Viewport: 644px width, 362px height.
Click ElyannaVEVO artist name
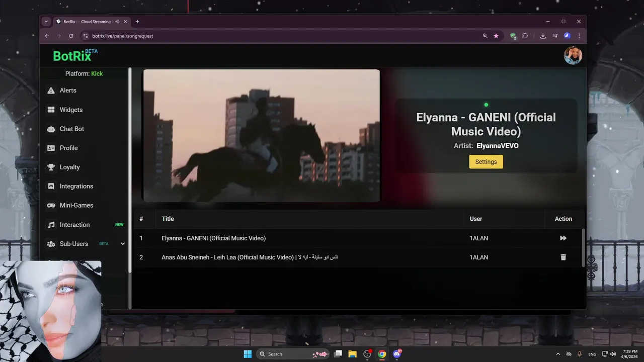[497, 146]
